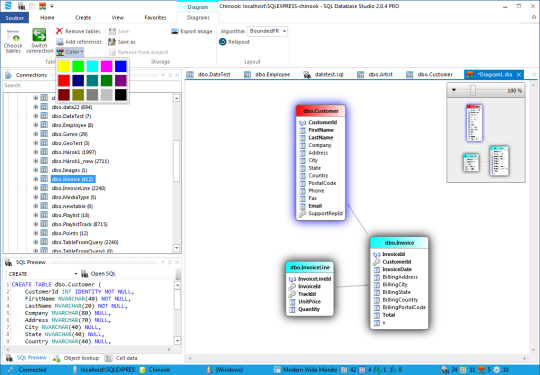540x375 pixels.
Task: Switch to the Object lookup tab
Action: 76,358
